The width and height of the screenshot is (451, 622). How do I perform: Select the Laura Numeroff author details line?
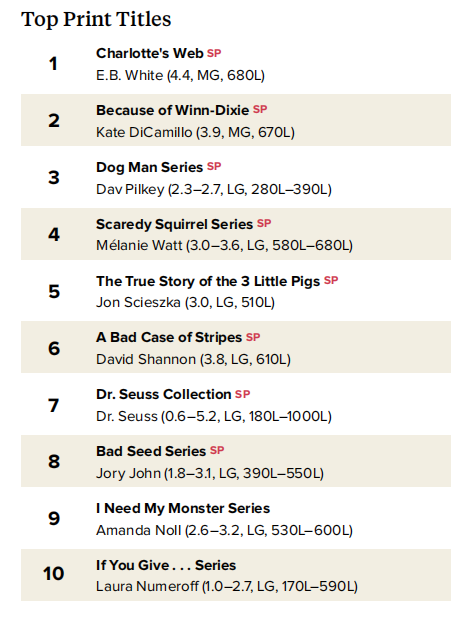227,586
